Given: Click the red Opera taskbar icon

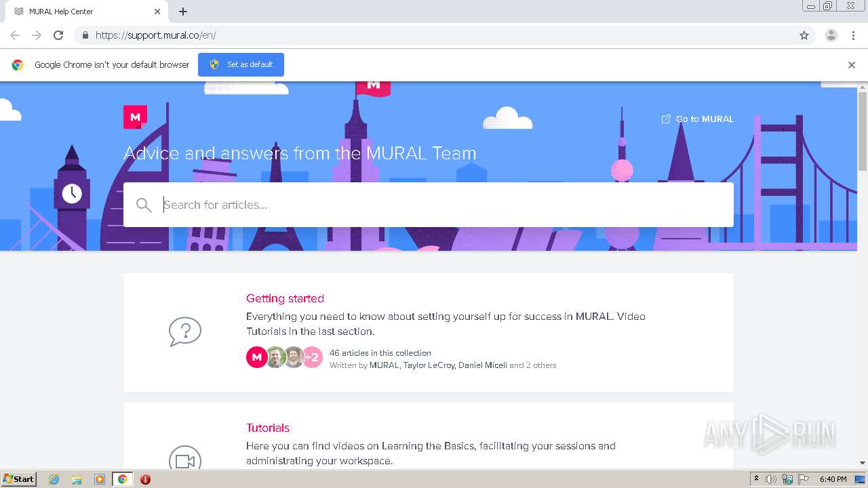Looking at the screenshot, I should (145, 479).
